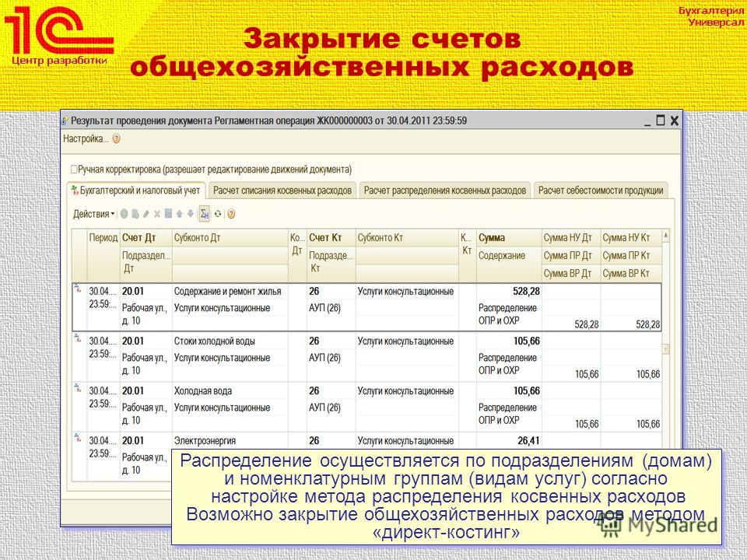The width and height of the screenshot is (747, 560).
Task: Click the delete entry X icon
Action: (x=156, y=215)
